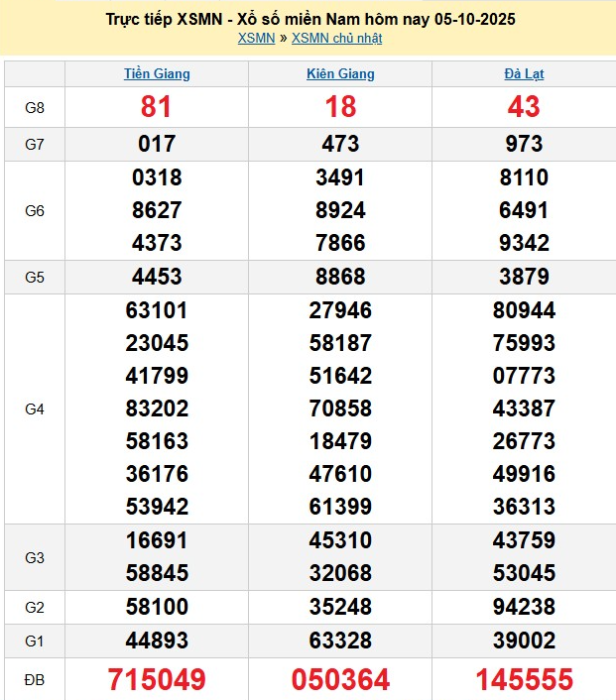
Task: Click the G4 row label
Action: click(x=35, y=408)
